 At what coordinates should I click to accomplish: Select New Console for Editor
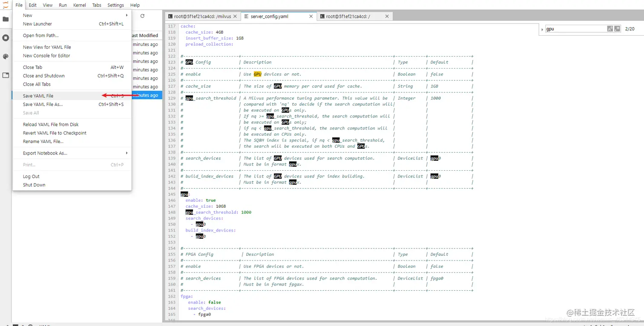pyautogui.click(x=72, y=56)
